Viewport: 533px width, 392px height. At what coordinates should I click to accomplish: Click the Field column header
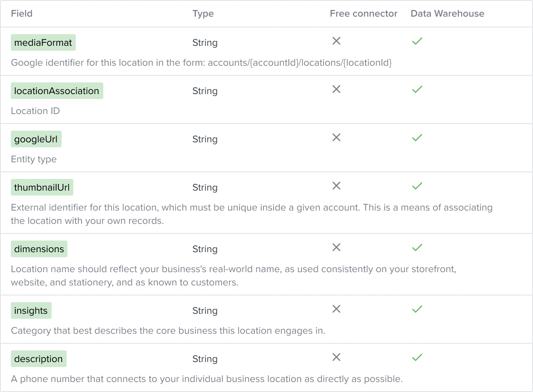pos(22,13)
